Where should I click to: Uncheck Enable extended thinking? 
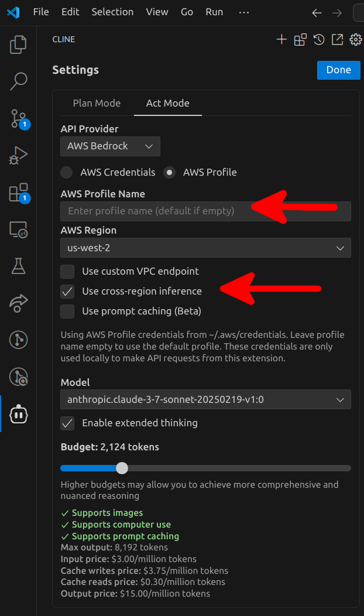point(67,423)
